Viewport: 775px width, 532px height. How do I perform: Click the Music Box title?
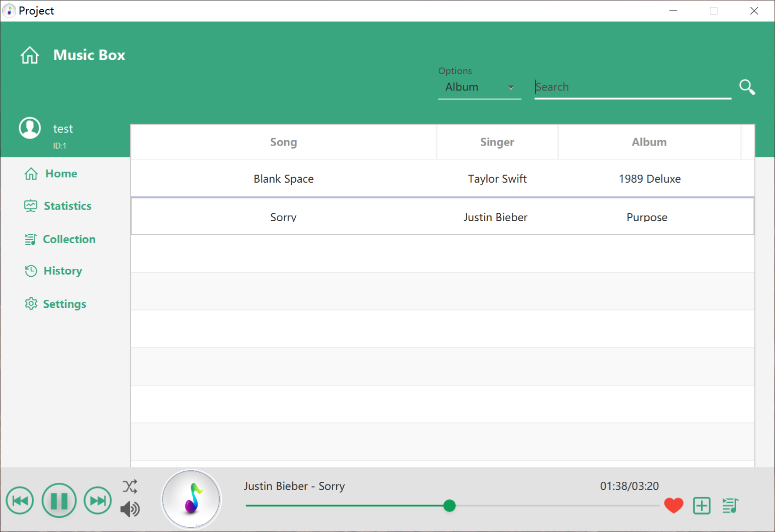click(x=89, y=55)
